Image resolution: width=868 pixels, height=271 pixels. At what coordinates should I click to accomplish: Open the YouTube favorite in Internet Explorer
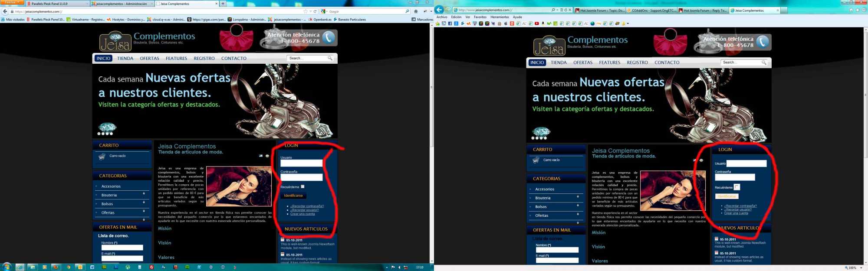pyautogui.click(x=537, y=23)
